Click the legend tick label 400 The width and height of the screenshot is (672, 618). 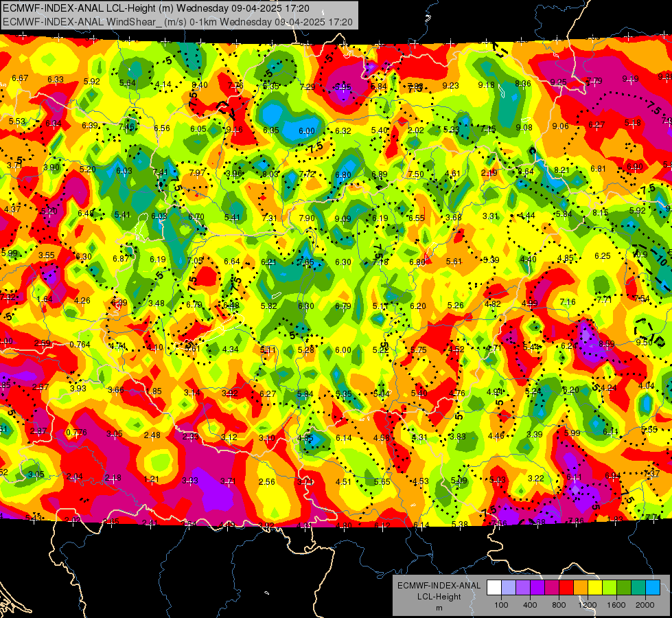point(530,605)
